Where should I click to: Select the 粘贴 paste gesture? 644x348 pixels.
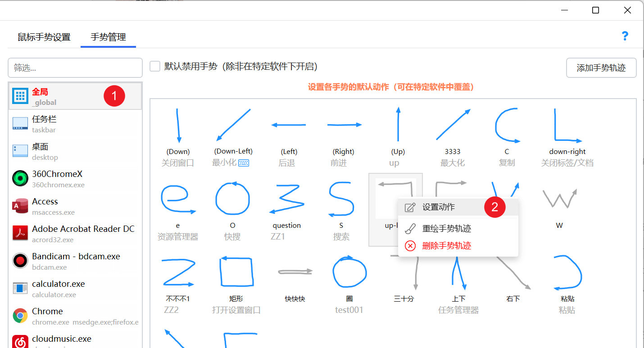coord(568,272)
